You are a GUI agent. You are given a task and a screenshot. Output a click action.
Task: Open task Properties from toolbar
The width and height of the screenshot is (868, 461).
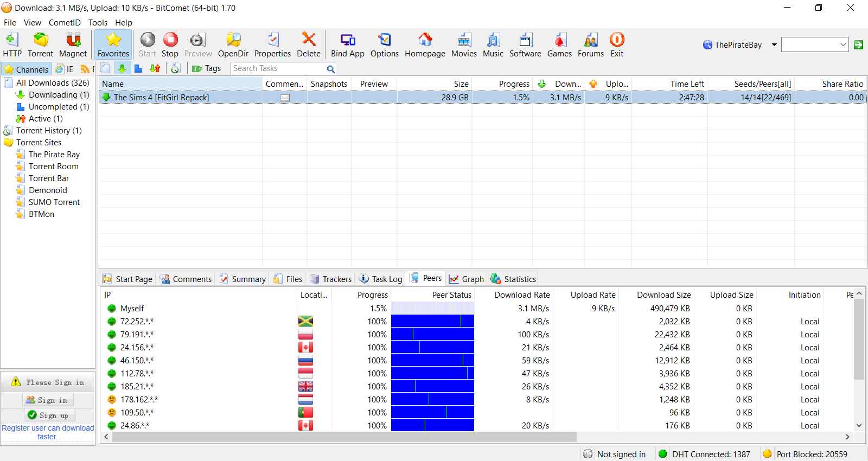[272, 44]
